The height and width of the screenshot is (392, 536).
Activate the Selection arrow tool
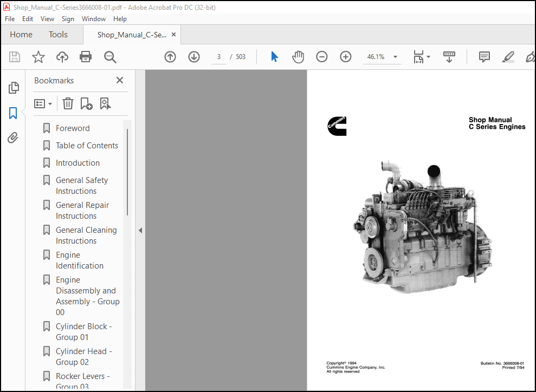(x=274, y=57)
